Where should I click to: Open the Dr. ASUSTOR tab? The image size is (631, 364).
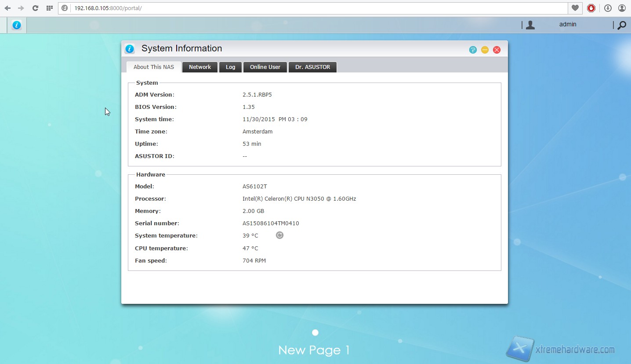click(x=312, y=67)
